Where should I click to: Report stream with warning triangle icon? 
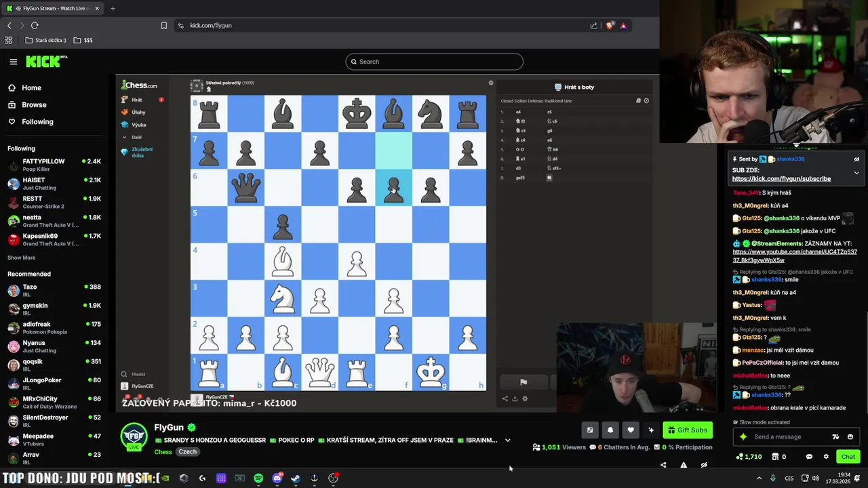coord(684,465)
